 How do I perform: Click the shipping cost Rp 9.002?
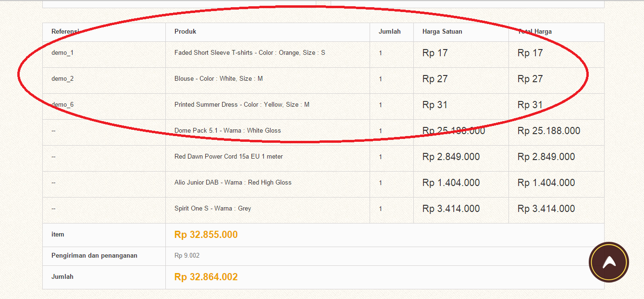coord(187,256)
